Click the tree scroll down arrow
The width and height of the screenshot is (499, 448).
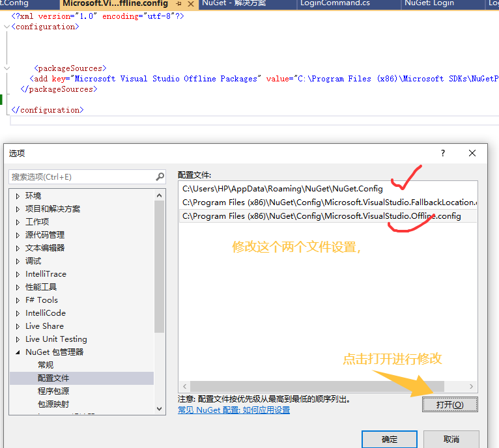coord(160,408)
